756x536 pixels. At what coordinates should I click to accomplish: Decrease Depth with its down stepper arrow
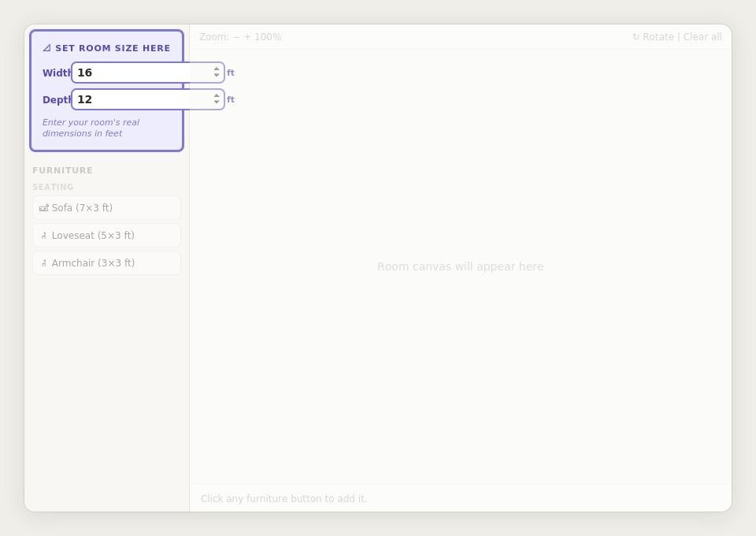(217, 102)
